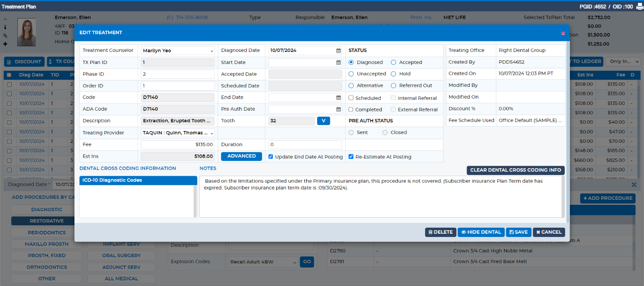This screenshot has width=644, height=286.
Task: Click the D2780 procedure code row
Action: 479,251
